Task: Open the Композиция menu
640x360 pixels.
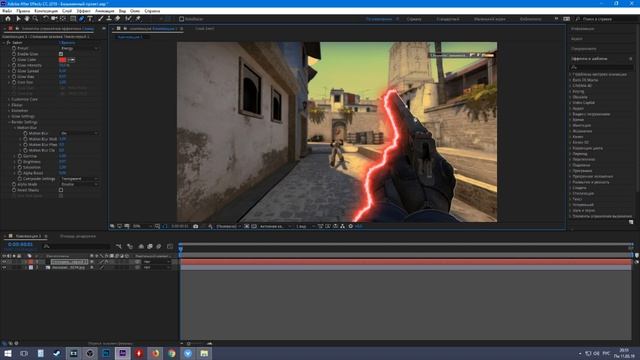Action: tap(46, 11)
